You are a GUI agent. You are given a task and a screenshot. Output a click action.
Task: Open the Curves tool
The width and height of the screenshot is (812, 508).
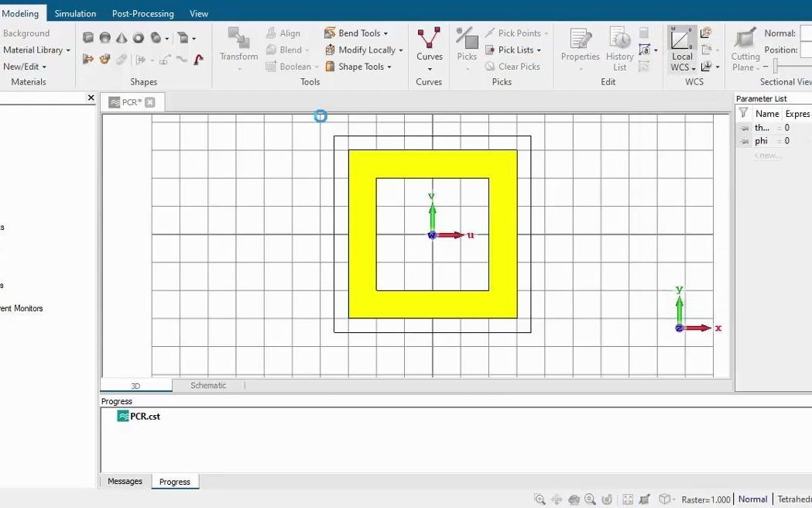(x=430, y=48)
